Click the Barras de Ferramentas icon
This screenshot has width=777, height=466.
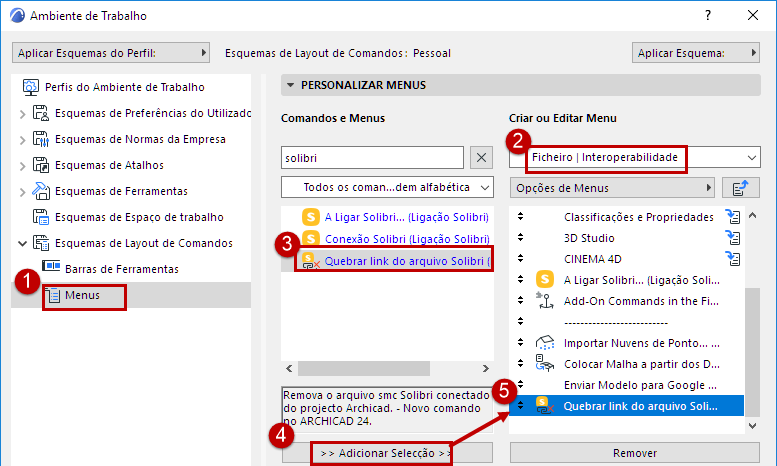point(51,266)
